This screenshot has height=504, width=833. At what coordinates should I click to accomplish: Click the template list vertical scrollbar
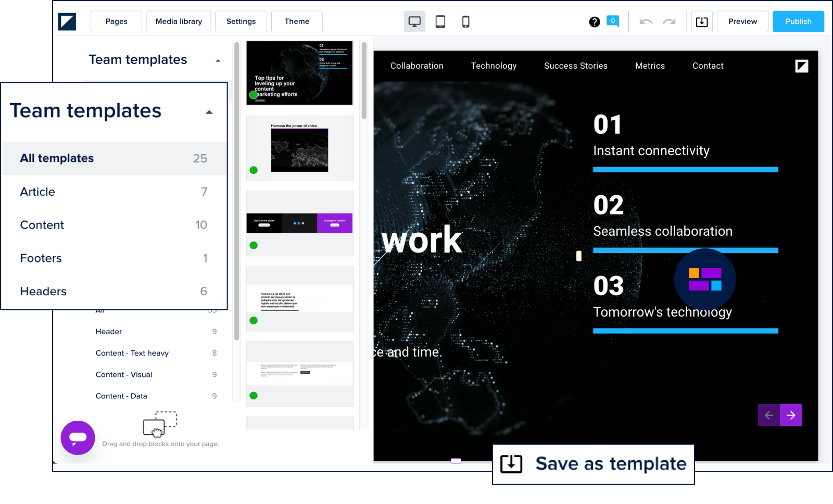click(x=364, y=81)
